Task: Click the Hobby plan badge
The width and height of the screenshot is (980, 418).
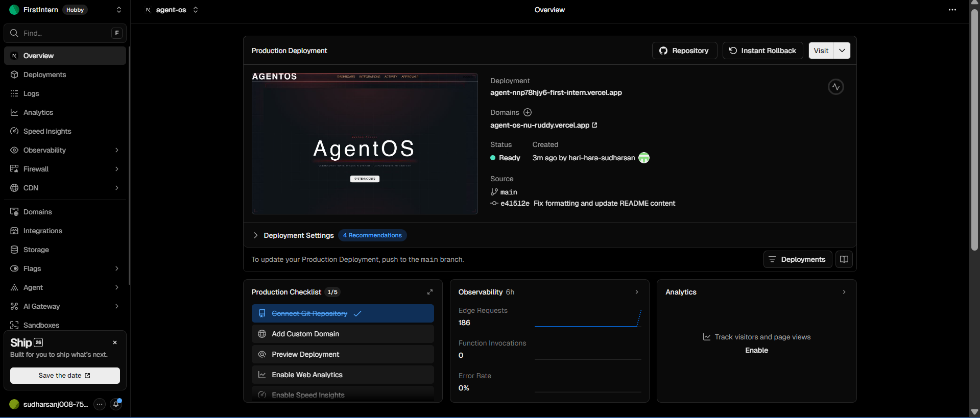Action: [x=75, y=10]
